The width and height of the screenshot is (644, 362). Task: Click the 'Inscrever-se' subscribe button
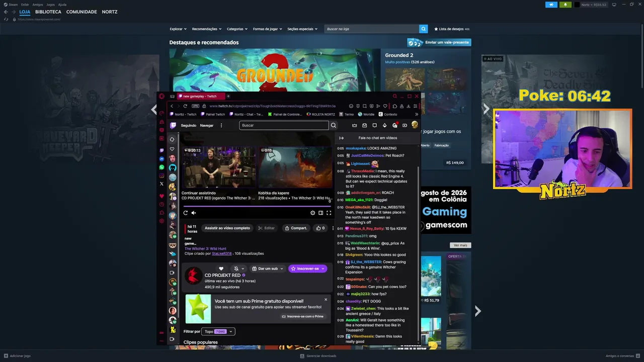(307, 268)
